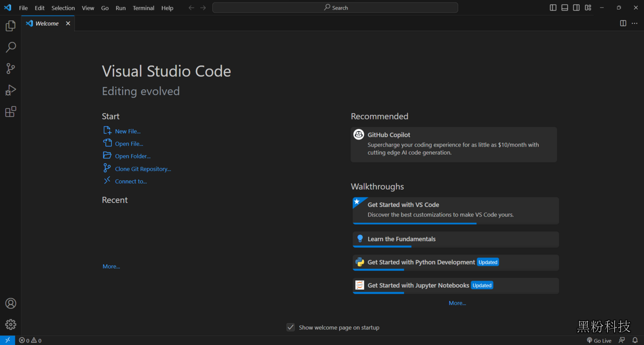Toggle bottom panel layout icon
Image resolution: width=644 pixels, height=345 pixels.
(565, 8)
